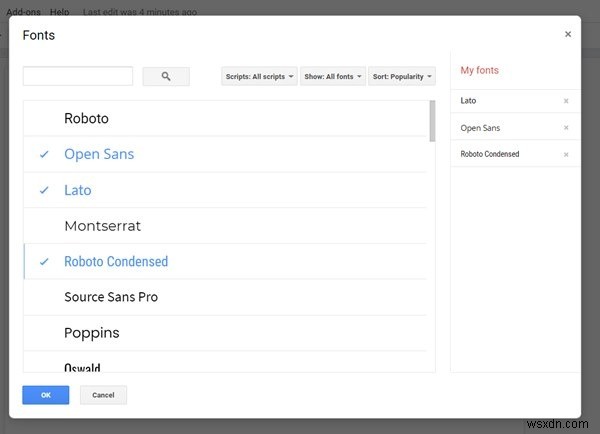Image resolution: width=600 pixels, height=434 pixels.
Task: Remove Open Sans from My fonts
Action: click(x=566, y=127)
